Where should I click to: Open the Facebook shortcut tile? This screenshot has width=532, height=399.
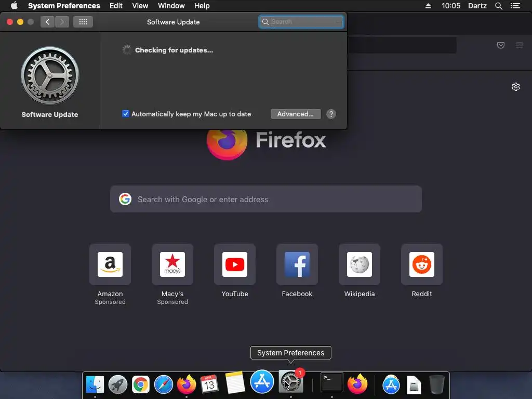pyautogui.click(x=297, y=264)
